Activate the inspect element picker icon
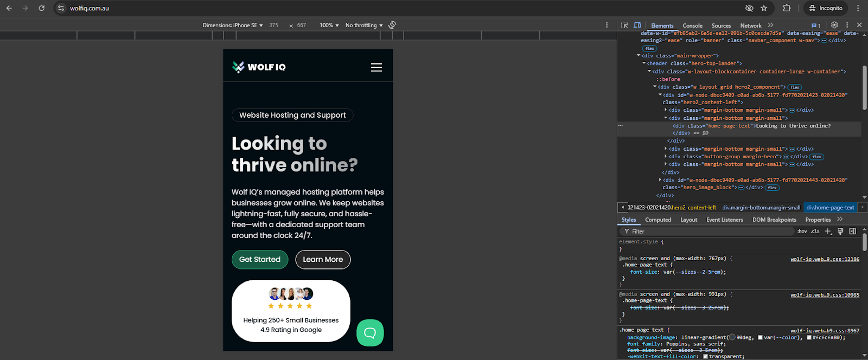Viewport: 868px width, 360px height. pos(624,25)
